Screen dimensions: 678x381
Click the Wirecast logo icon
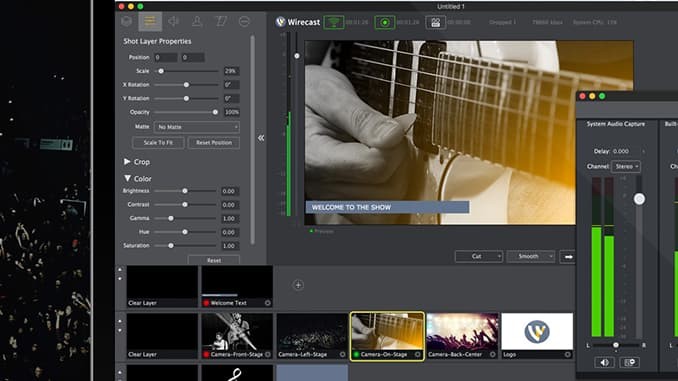[x=281, y=22]
